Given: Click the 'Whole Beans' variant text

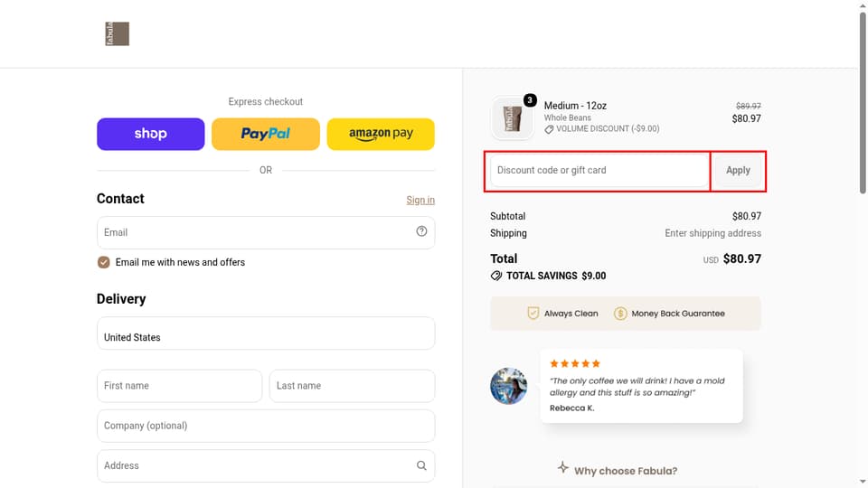Looking at the screenshot, I should click(x=568, y=117).
